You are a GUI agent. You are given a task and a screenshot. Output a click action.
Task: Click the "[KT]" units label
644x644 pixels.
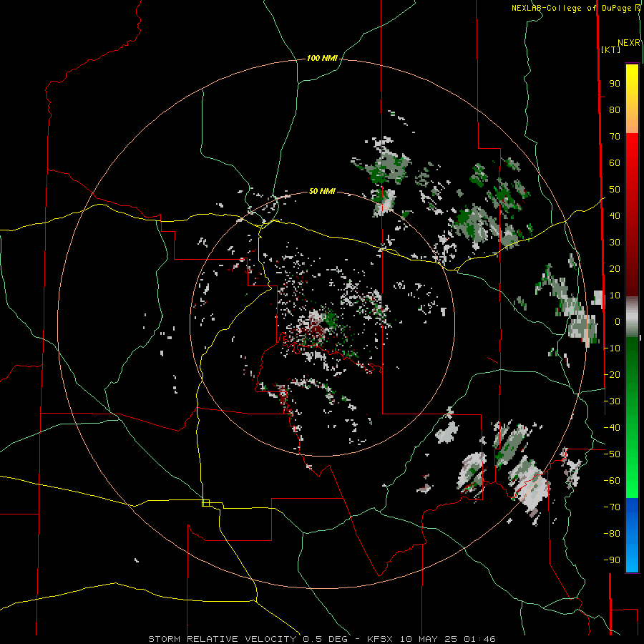tap(611, 49)
